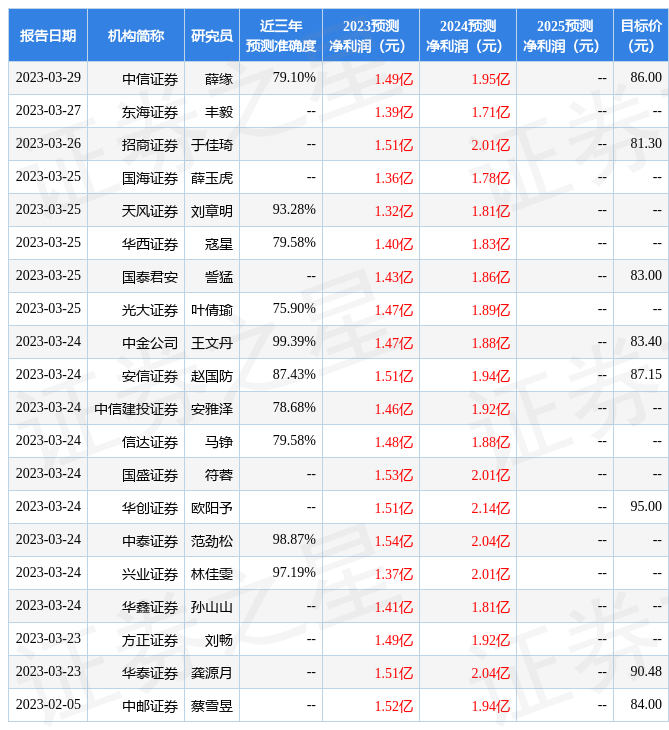Click target price 95.00
The image size is (669, 730).
coord(646,507)
